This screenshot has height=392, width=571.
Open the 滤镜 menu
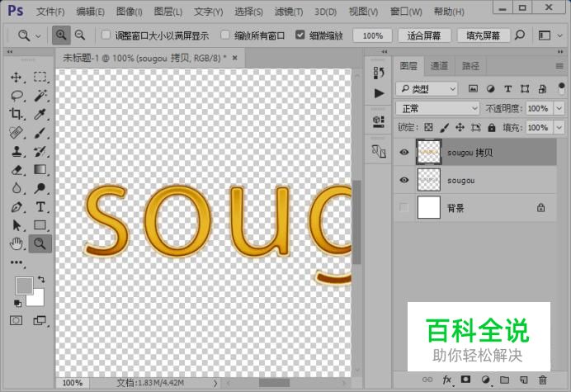[289, 12]
